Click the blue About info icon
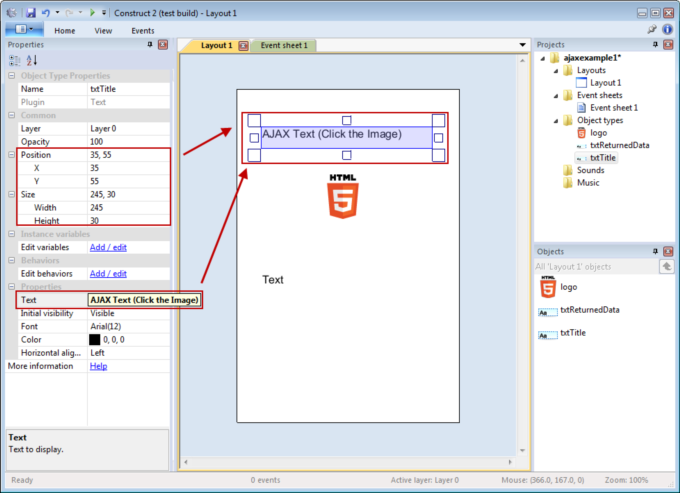 (667, 29)
